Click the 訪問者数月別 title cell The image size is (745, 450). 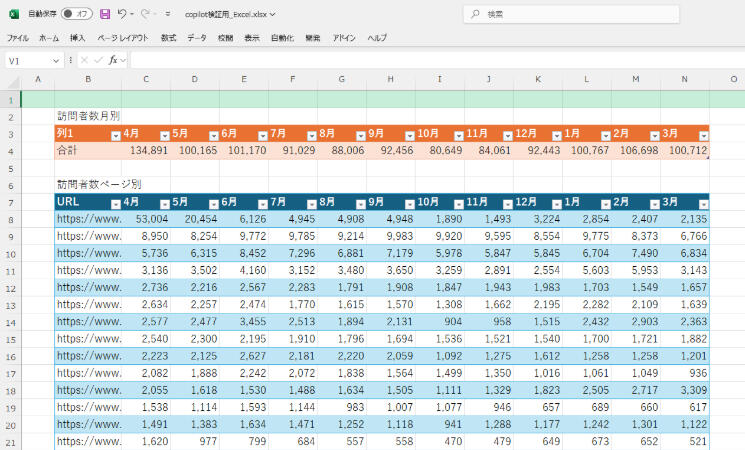(x=88, y=116)
